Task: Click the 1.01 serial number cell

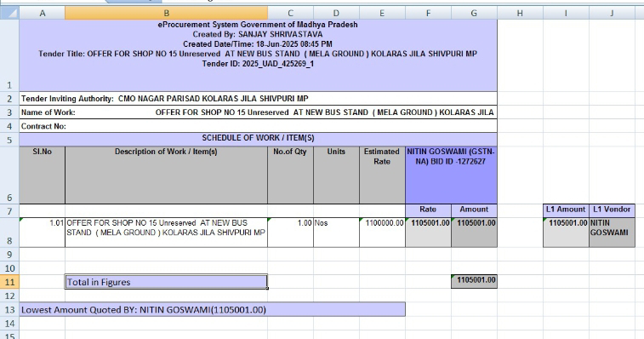Action: 43,233
